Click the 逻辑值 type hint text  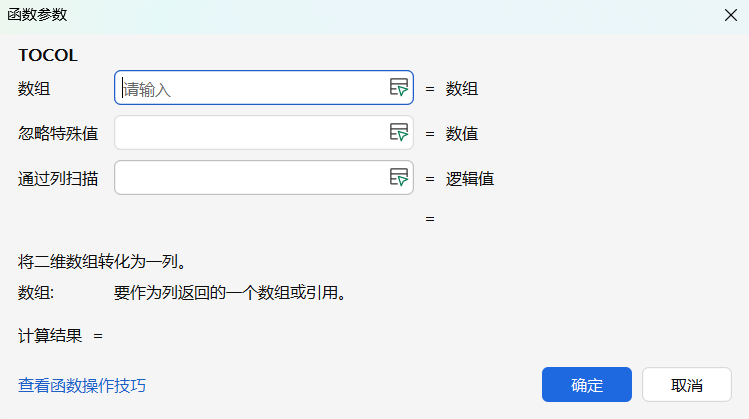pyautogui.click(x=470, y=179)
